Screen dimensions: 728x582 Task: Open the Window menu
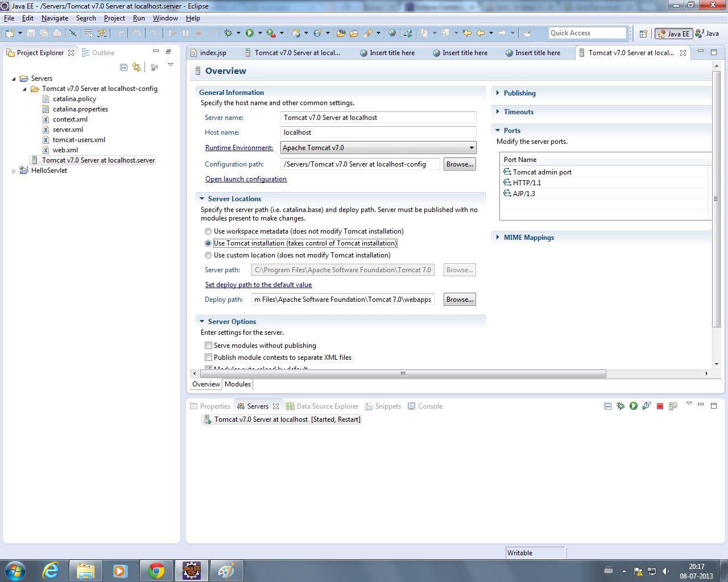pos(166,18)
